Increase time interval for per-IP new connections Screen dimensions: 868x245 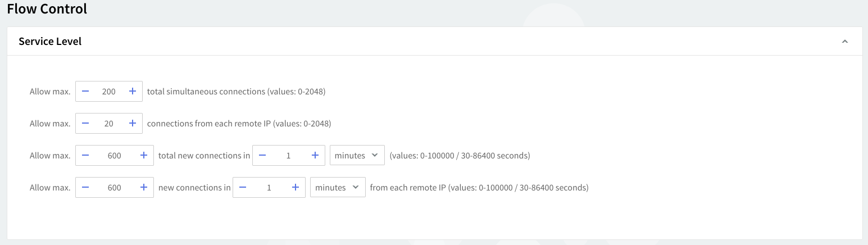point(296,188)
